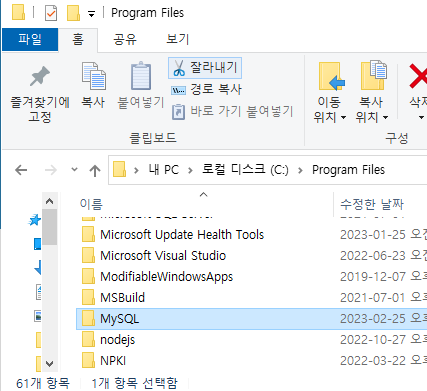Open the Recent locations dropdown chevron

coord(74,170)
